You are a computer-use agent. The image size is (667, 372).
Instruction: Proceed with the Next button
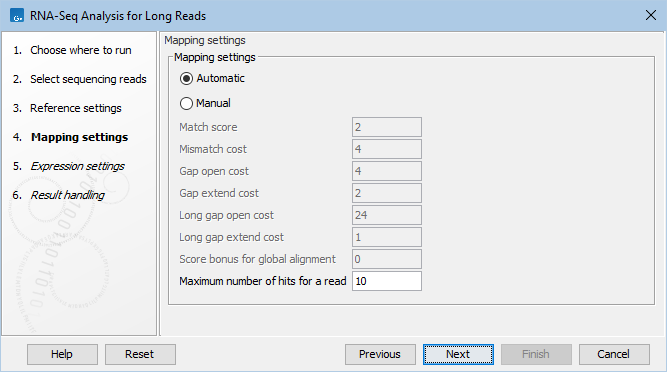point(458,354)
